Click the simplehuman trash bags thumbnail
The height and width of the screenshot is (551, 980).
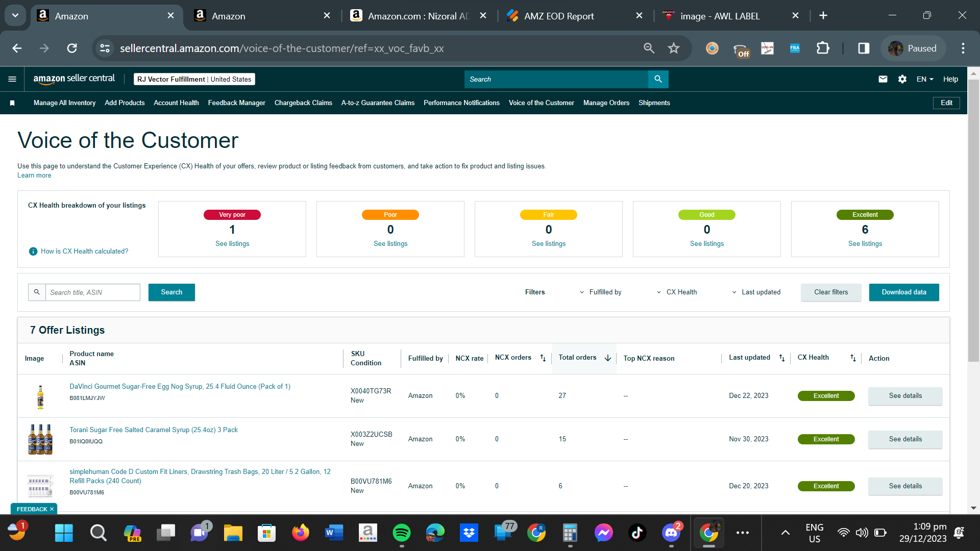(x=40, y=486)
